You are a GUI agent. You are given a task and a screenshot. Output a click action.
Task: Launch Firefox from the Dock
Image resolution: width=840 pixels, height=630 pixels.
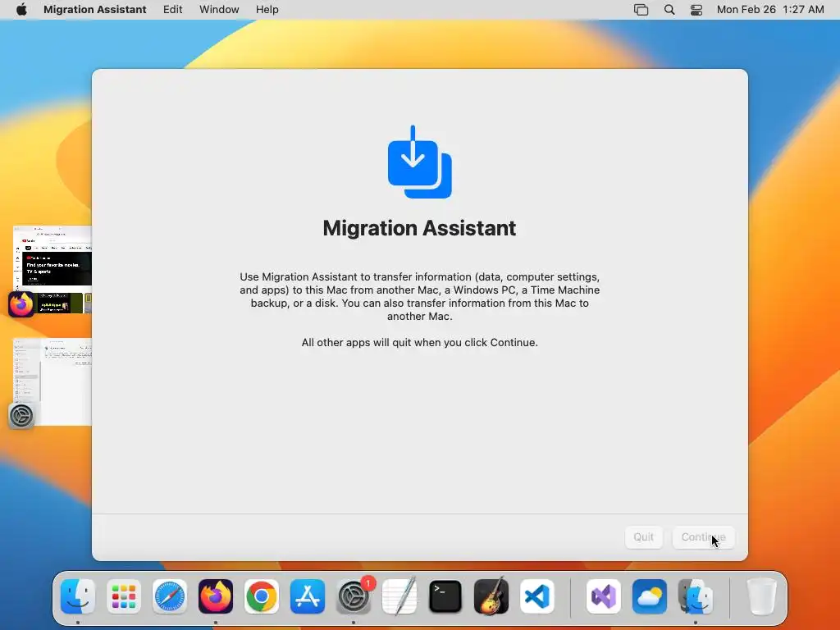216,596
